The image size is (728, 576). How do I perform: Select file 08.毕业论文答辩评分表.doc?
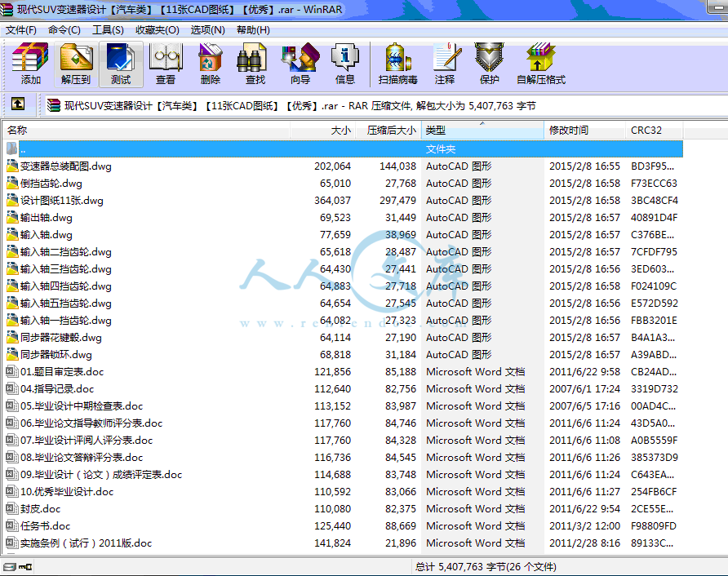pos(82,457)
